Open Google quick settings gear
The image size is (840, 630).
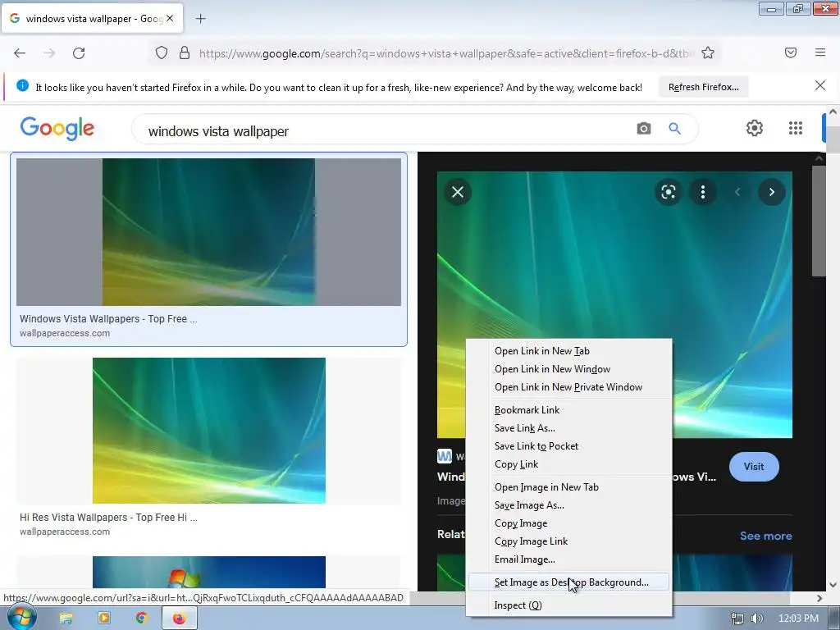[x=755, y=128]
